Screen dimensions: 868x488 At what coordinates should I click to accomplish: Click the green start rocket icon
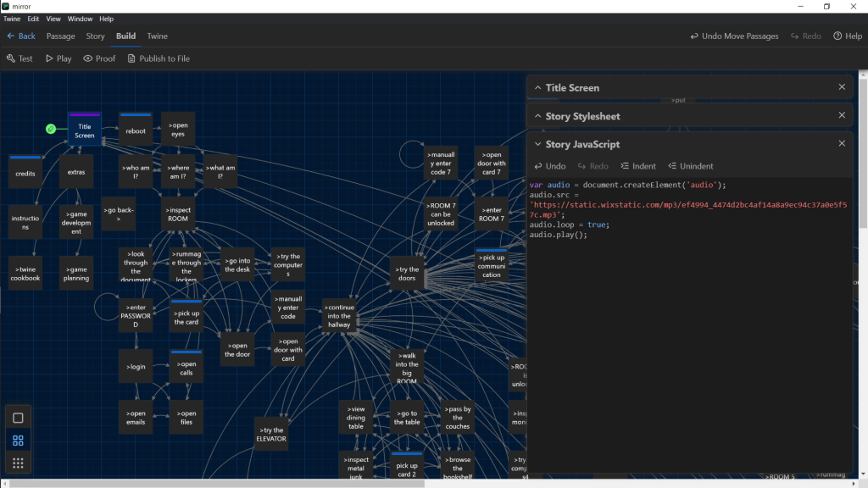[51, 129]
